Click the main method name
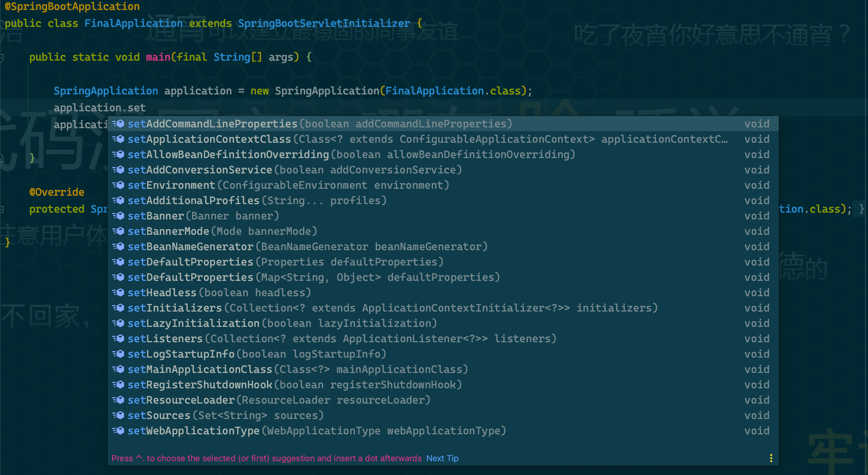868x475 pixels. coord(158,57)
